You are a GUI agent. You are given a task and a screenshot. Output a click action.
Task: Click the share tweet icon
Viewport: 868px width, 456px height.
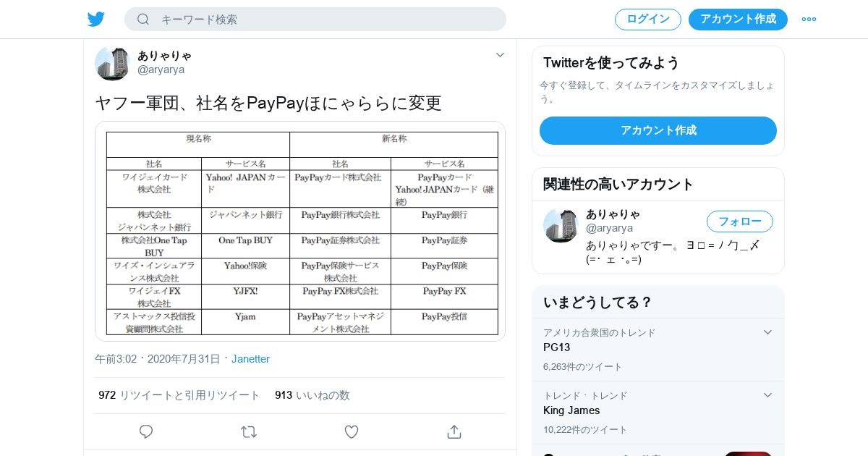pyautogui.click(x=454, y=431)
